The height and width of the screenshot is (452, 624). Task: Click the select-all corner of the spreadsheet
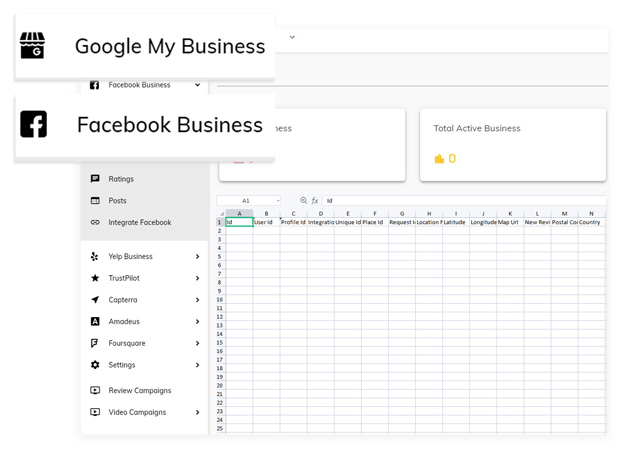click(221, 214)
